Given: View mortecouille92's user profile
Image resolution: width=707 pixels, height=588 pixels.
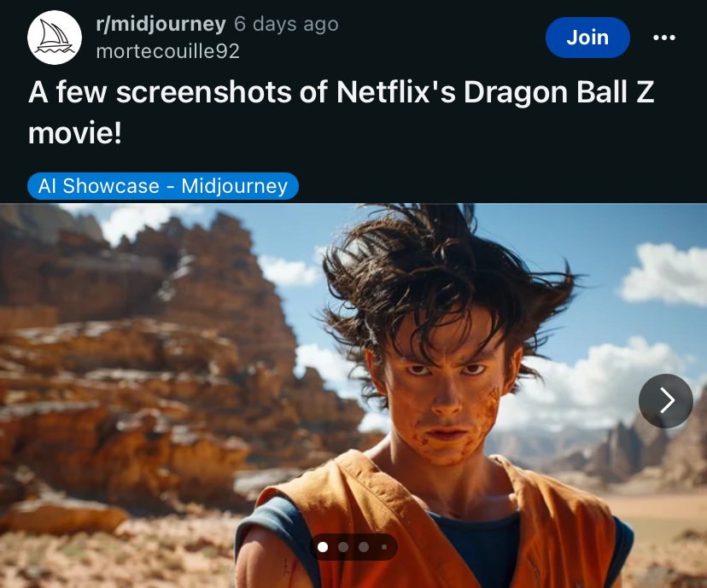Looking at the screenshot, I should 167,51.
